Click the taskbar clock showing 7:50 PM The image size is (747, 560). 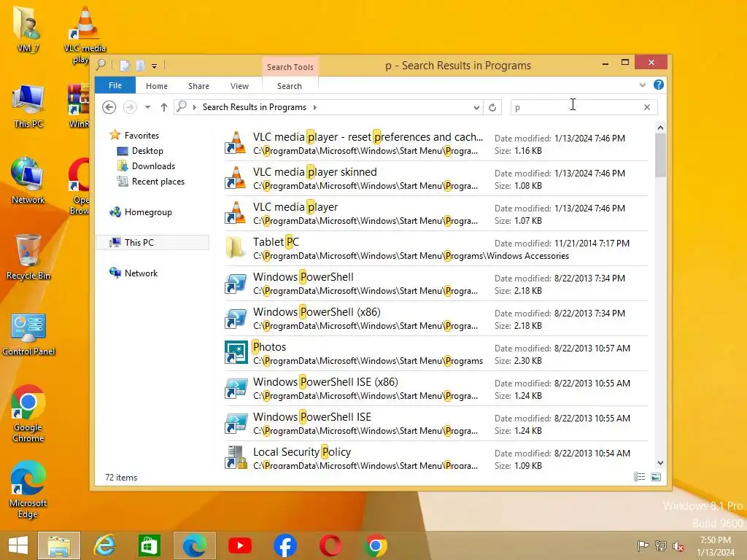[715, 546]
